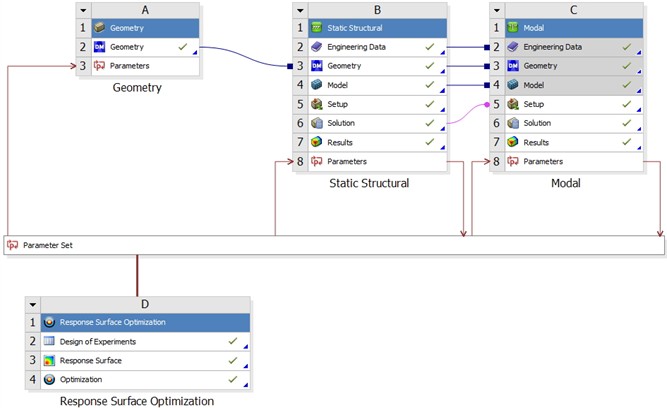Select Parameters cell in Modal system
Screen dimensions: 667x408
pos(574,162)
